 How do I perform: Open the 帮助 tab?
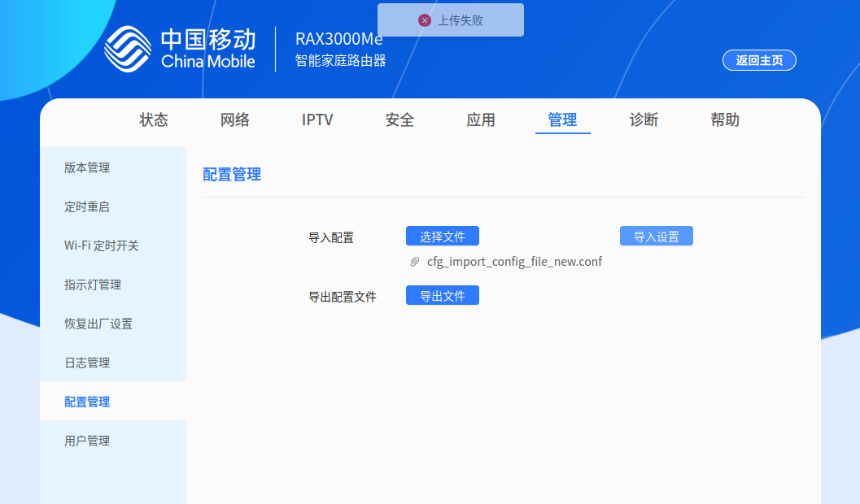pos(725,119)
